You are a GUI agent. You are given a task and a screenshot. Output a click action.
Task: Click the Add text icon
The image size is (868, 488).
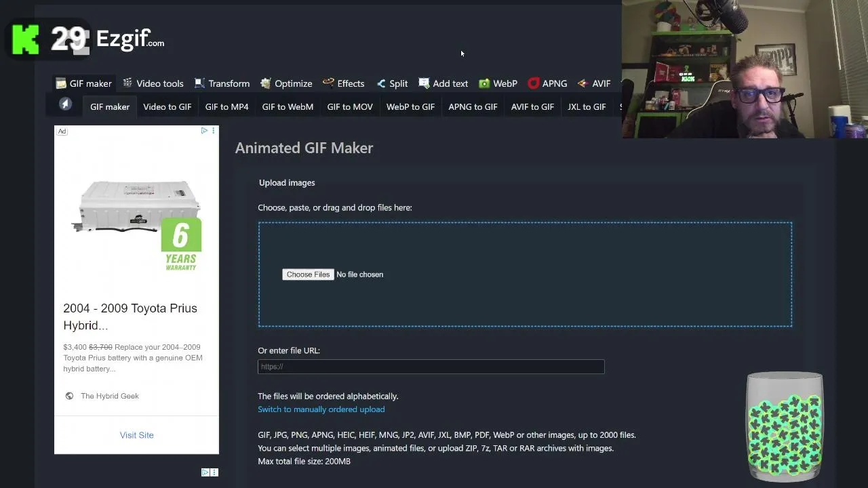tap(424, 83)
